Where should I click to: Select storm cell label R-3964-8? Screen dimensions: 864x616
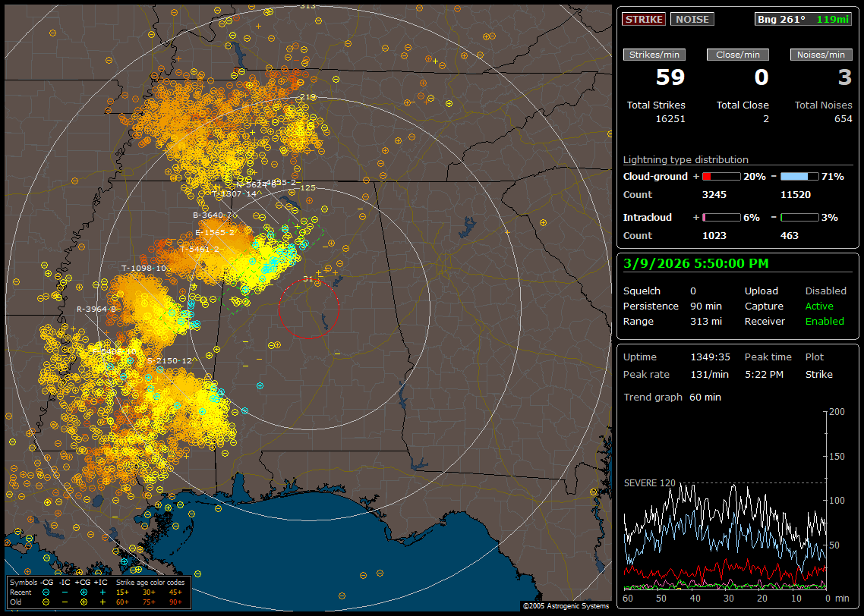point(96,310)
